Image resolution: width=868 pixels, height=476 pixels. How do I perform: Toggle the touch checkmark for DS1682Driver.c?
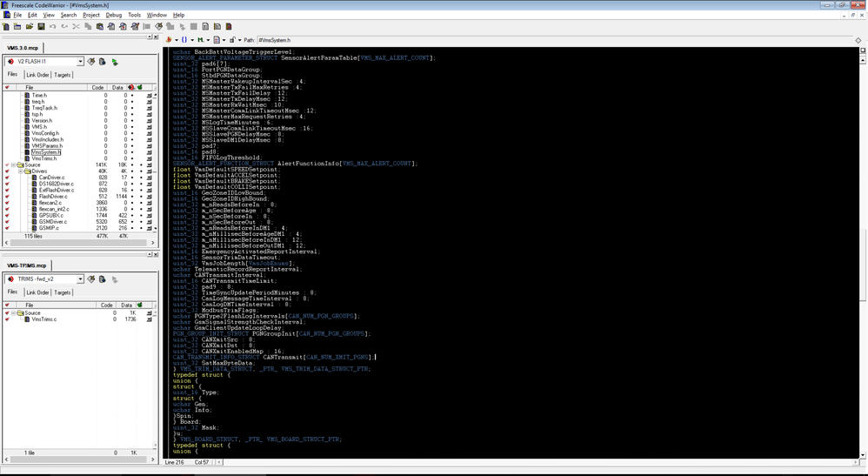pos(7,184)
